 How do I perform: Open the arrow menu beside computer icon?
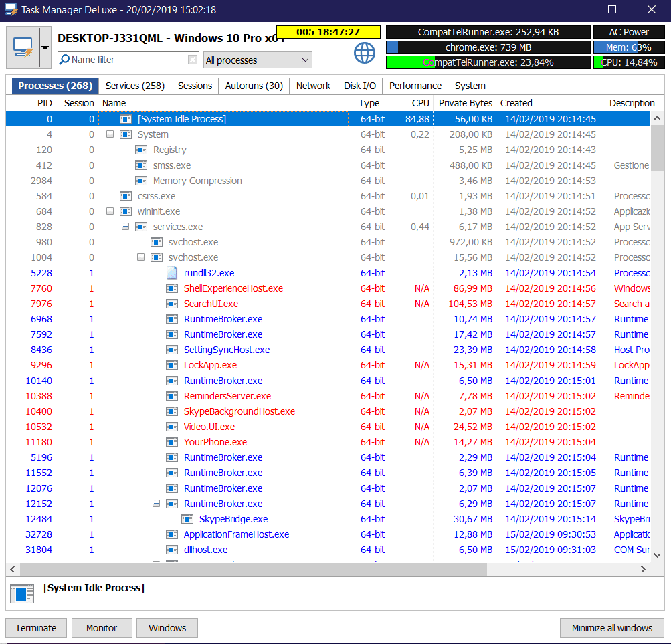tap(45, 47)
